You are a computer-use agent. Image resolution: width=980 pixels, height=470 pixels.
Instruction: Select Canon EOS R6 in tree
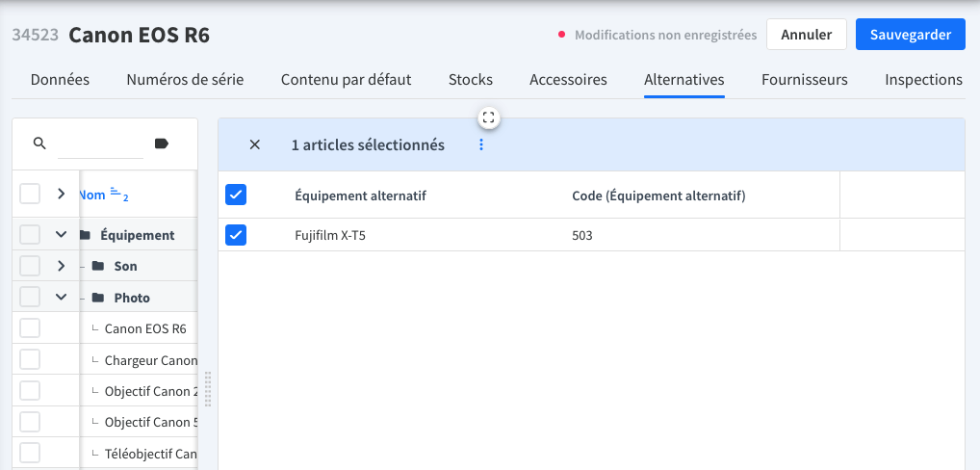point(145,328)
